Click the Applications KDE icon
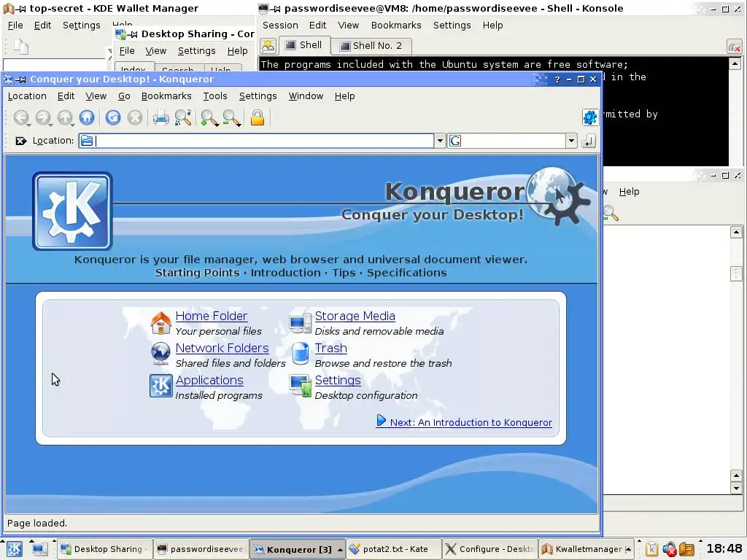The height and width of the screenshot is (560, 747). tap(161, 386)
